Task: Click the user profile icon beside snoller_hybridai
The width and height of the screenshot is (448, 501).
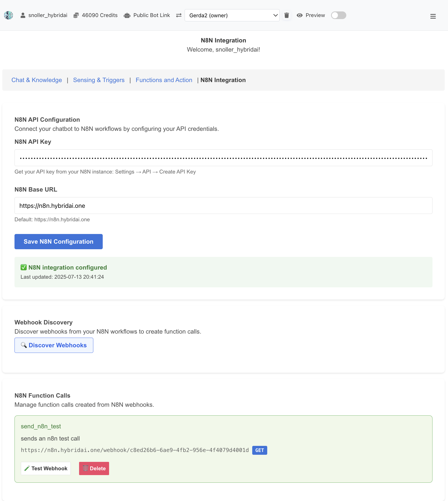Action: pos(23,15)
